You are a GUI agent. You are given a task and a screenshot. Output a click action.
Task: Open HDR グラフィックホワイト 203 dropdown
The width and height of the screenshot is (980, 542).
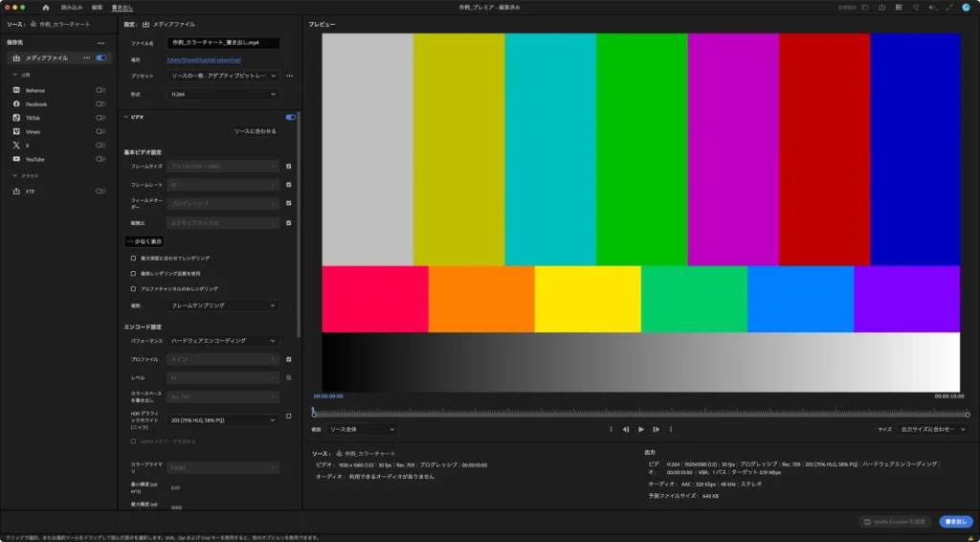(223, 420)
